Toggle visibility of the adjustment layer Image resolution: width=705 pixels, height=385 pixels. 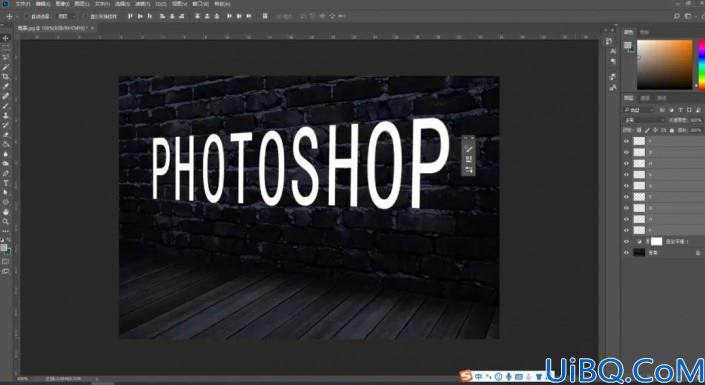coord(626,242)
